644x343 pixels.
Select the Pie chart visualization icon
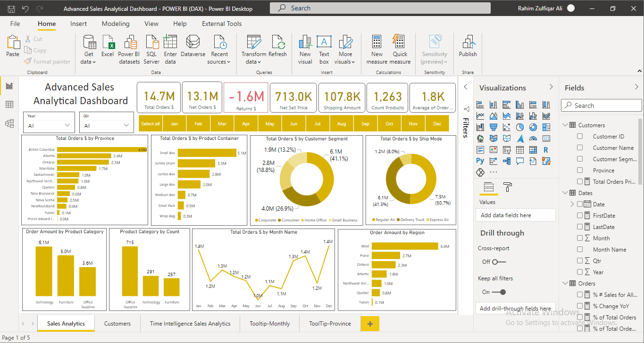point(519,127)
